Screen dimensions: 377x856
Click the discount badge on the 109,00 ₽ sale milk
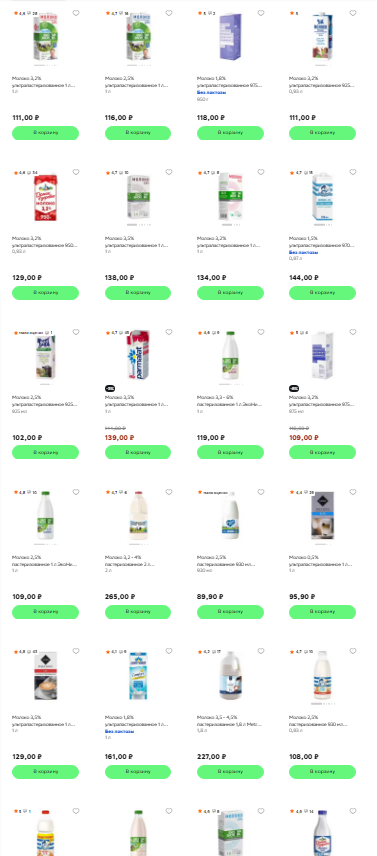[295, 388]
